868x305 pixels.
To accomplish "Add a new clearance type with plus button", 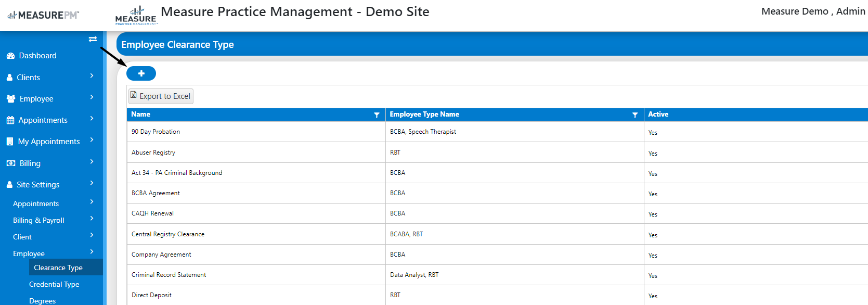I will (x=141, y=73).
